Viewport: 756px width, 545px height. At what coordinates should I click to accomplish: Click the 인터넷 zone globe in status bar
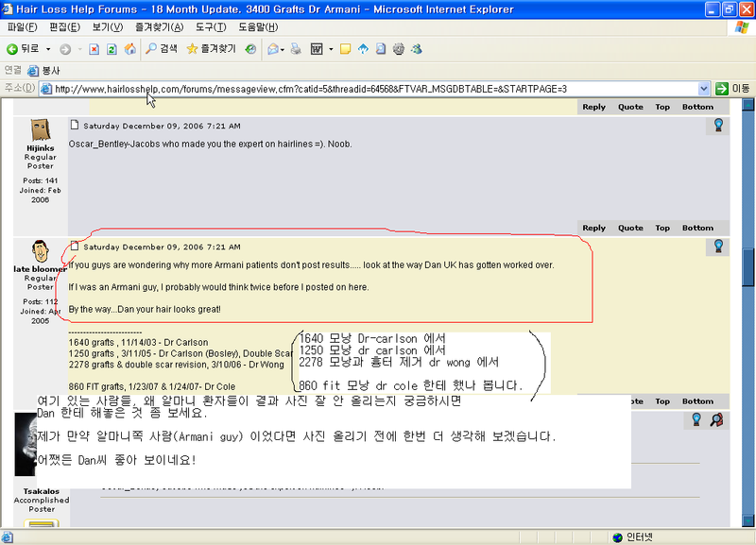click(x=618, y=537)
